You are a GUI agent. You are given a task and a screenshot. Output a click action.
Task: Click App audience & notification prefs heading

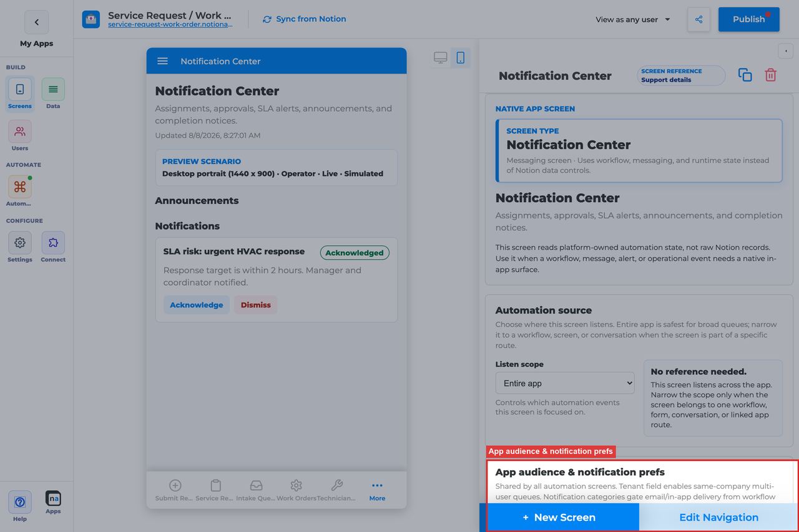(580, 472)
